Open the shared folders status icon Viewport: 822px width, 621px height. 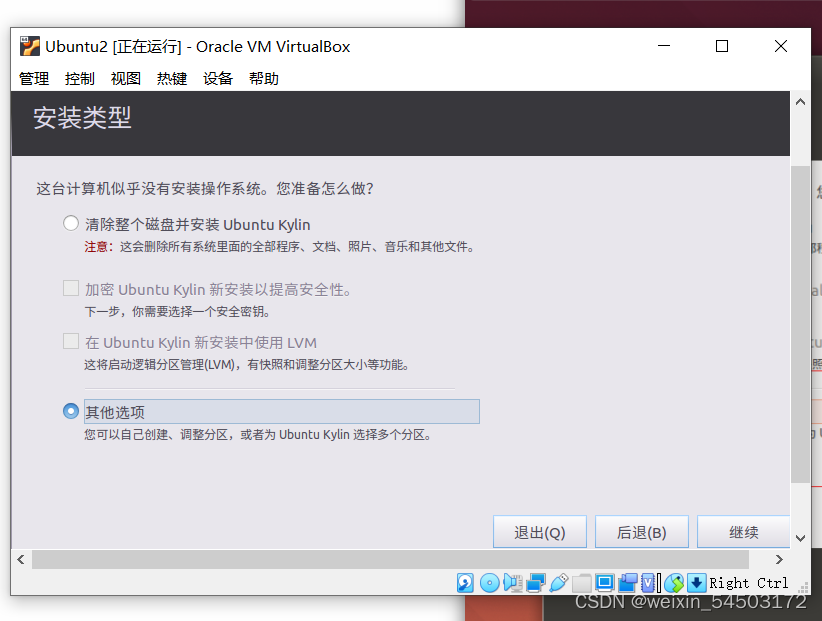tap(581, 582)
